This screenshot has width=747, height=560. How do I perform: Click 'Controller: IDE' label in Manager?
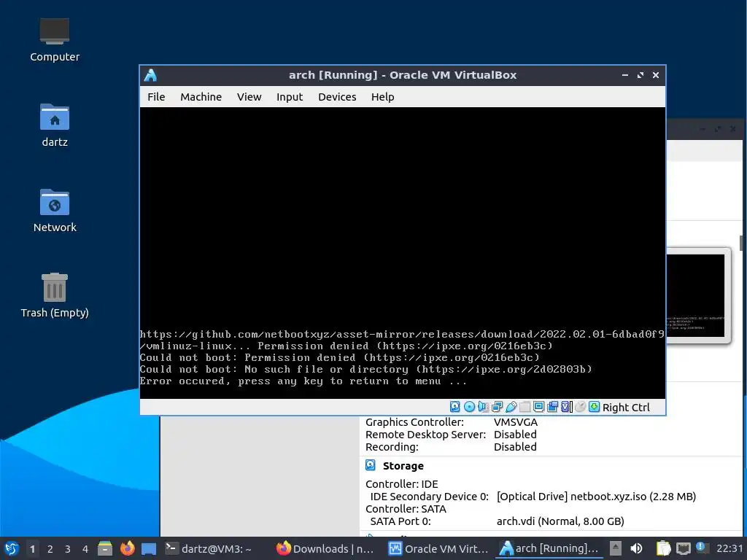[402, 484]
